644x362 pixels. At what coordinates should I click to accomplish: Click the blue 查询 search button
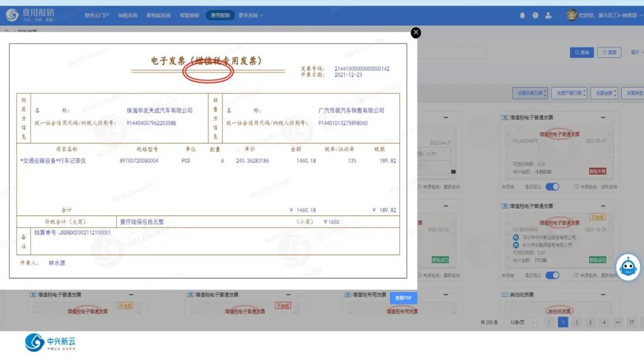point(581,52)
